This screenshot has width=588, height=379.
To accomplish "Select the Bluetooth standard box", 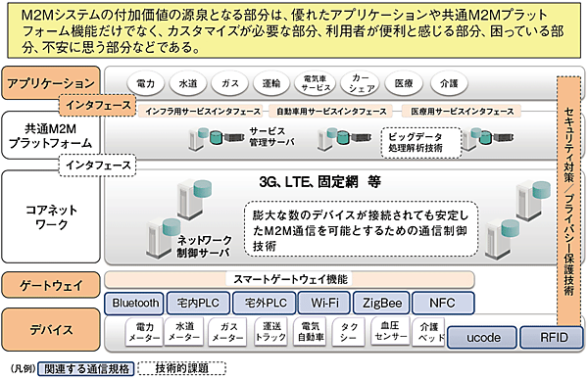I will click(x=134, y=303).
